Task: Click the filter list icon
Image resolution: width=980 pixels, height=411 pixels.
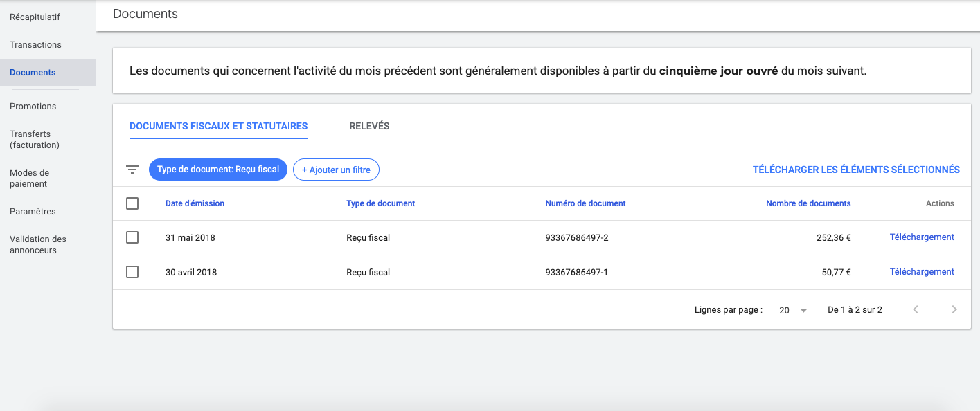Action: 132,170
